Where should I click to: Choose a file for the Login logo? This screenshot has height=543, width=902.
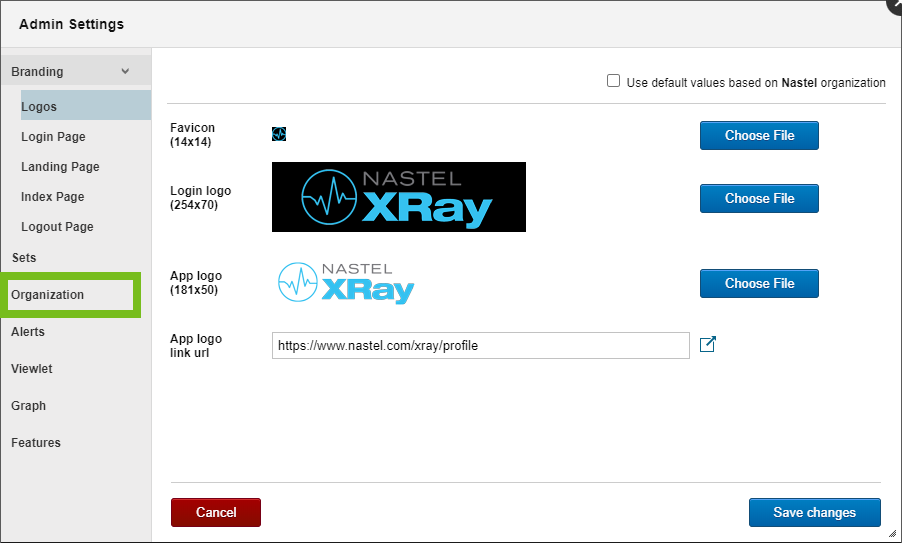point(759,198)
